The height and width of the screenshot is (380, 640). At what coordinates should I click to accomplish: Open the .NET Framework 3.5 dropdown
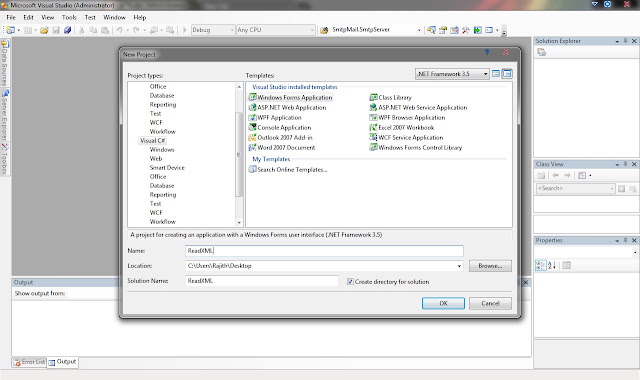pyautogui.click(x=485, y=74)
